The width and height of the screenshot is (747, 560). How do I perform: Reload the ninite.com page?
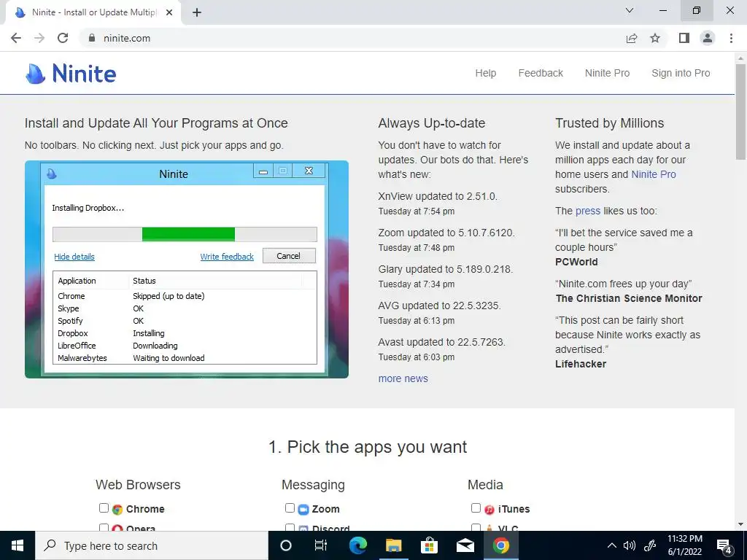(63, 38)
